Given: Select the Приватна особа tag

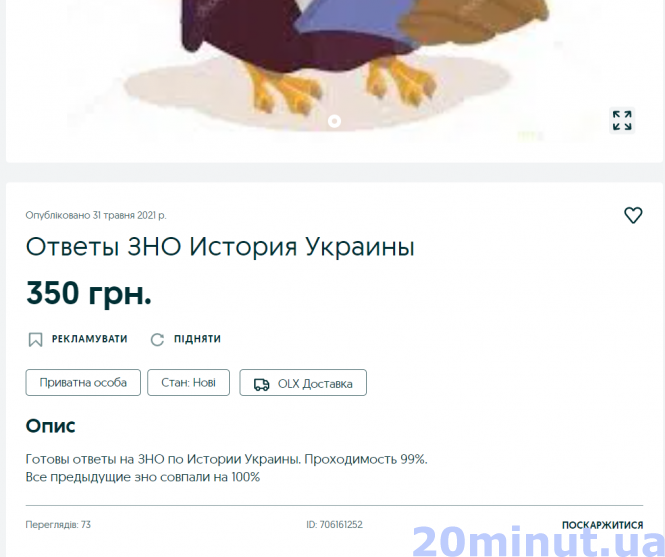Looking at the screenshot, I should (x=83, y=383).
